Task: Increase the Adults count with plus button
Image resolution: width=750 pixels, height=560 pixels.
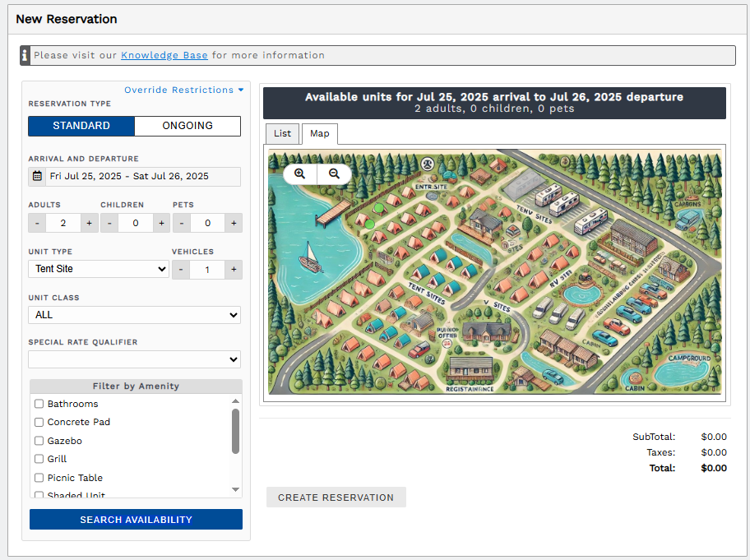Action: [x=89, y=222]
